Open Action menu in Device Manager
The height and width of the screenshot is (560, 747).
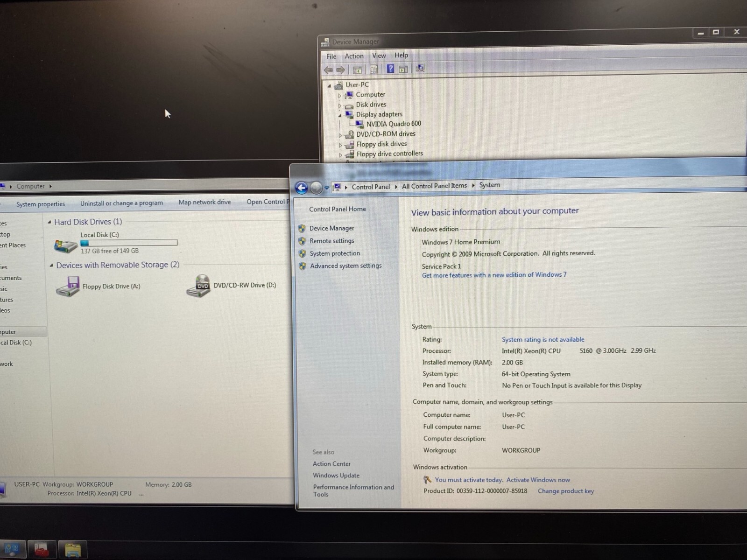pyautogui.click(x=354, y=56)
